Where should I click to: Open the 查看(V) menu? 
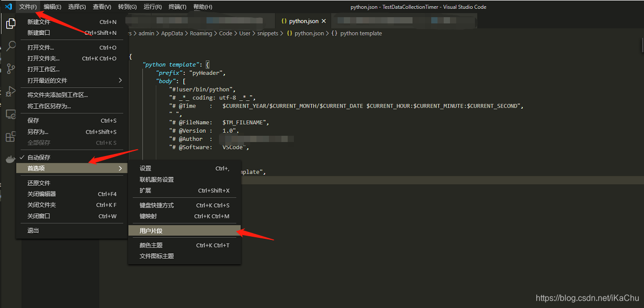click(102, 7)
